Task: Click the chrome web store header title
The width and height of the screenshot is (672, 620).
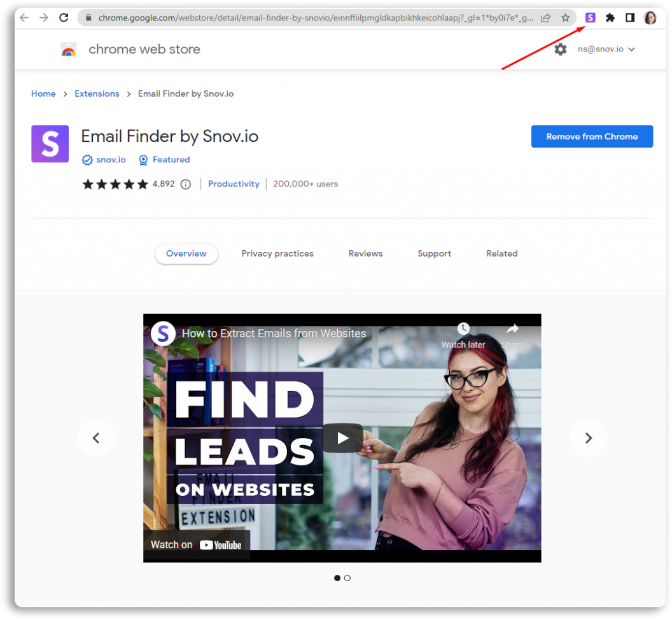Action: (144, 49)
